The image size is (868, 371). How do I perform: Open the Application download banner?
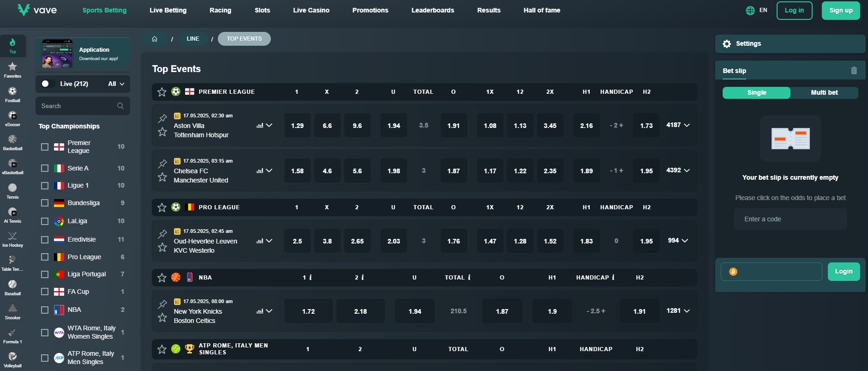click(x=83, y=54)
